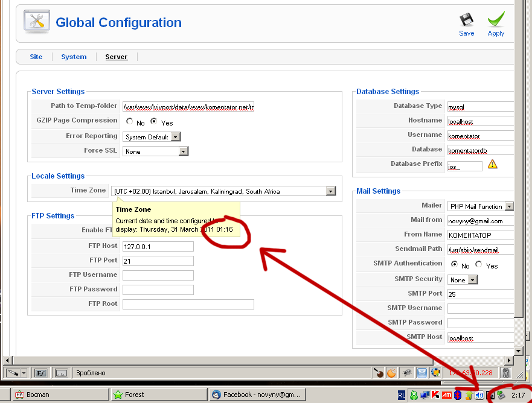Select No for GZIP Page Compression
The height and width of the screenshot is (403, 532).
pos(129,122)
